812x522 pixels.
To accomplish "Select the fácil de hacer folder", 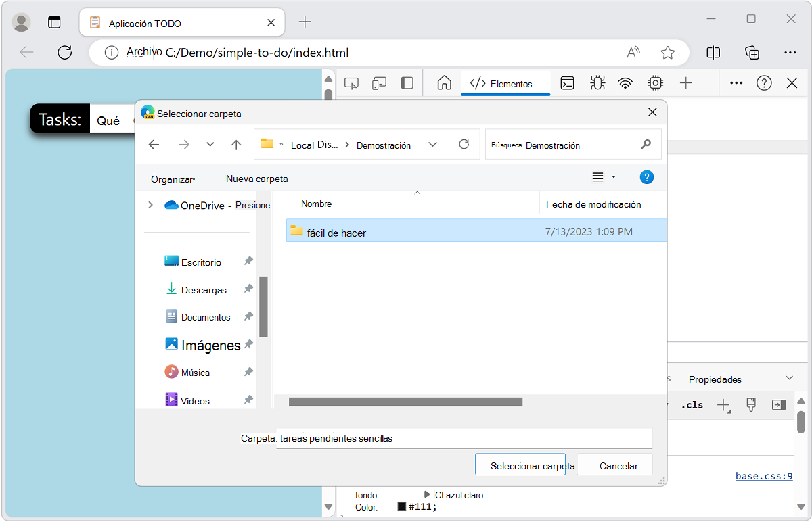I will (476, 231).
